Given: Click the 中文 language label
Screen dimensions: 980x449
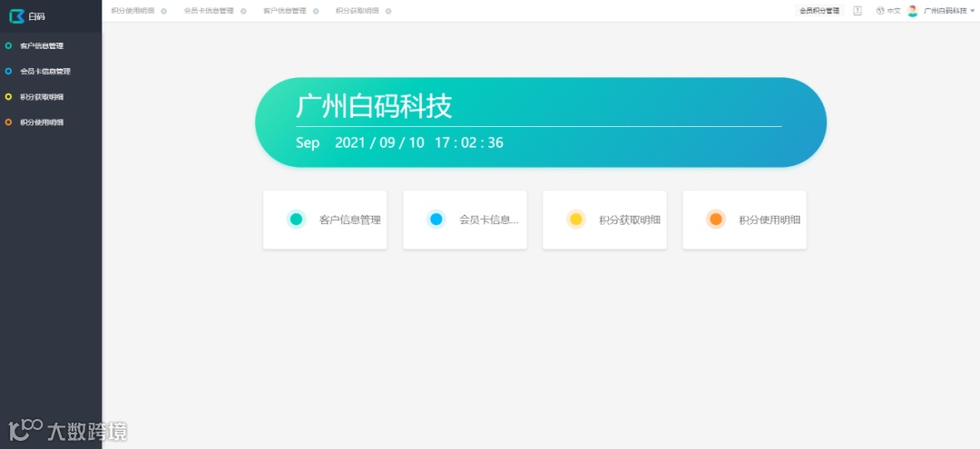Looking at the screenshot, I should click(x=894, y=11).
